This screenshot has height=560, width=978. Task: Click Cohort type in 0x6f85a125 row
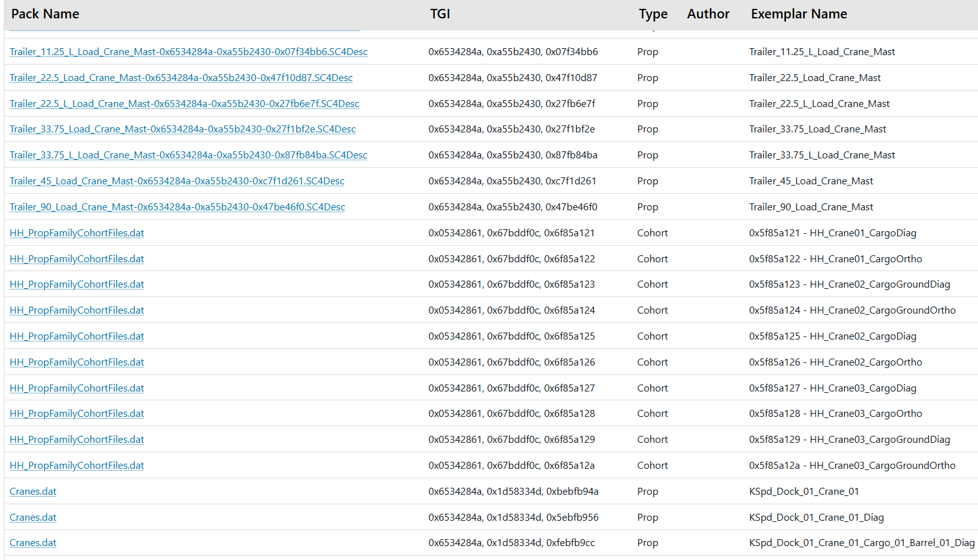[652, 336]
